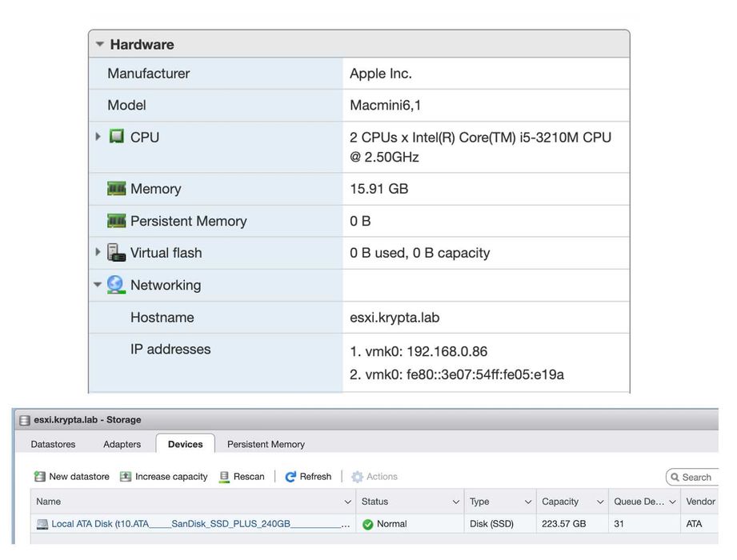Click the hostname value esxi.krypta.lab
737x560 pixels.
pos(395,317)
